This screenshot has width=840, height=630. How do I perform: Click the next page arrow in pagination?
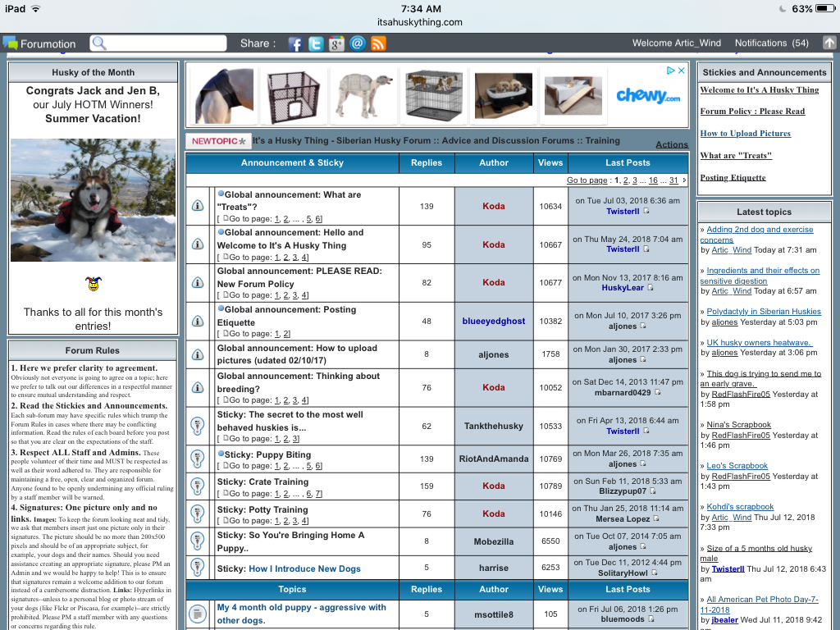(684, 180)
